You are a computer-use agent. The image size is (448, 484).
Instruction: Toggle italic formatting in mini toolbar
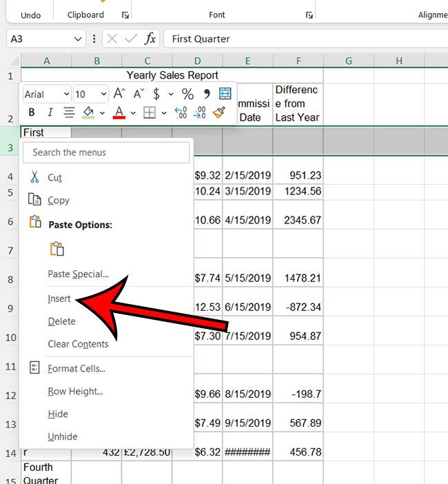coord(50,112)
